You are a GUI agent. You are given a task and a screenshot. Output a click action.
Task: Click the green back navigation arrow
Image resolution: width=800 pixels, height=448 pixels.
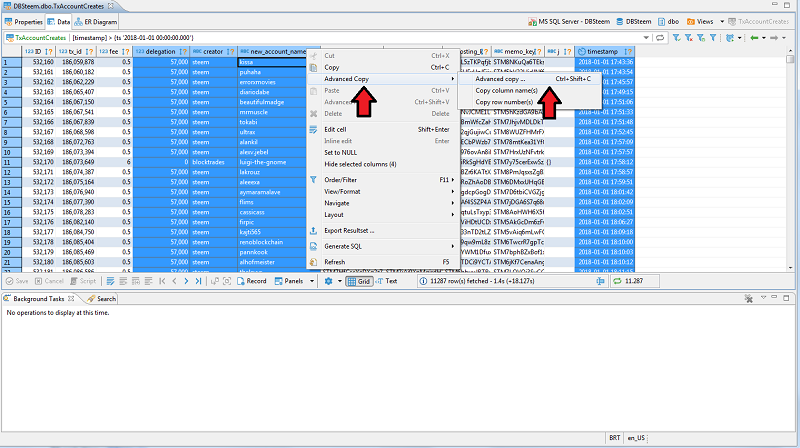(754, 38)
